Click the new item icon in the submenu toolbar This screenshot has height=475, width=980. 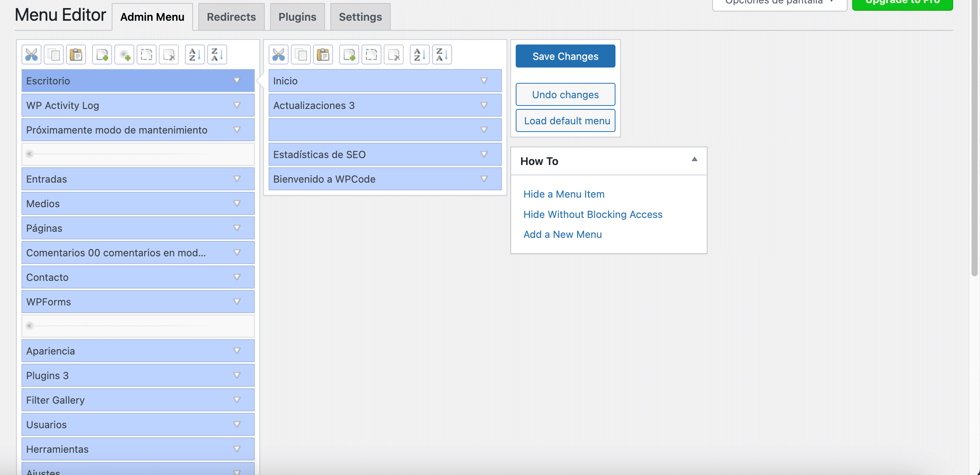click(349, 55)
